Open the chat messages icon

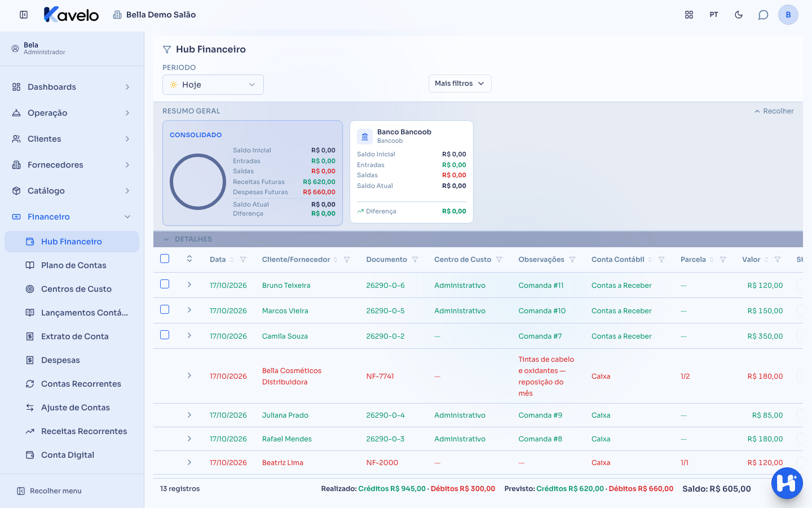[763, 15]
